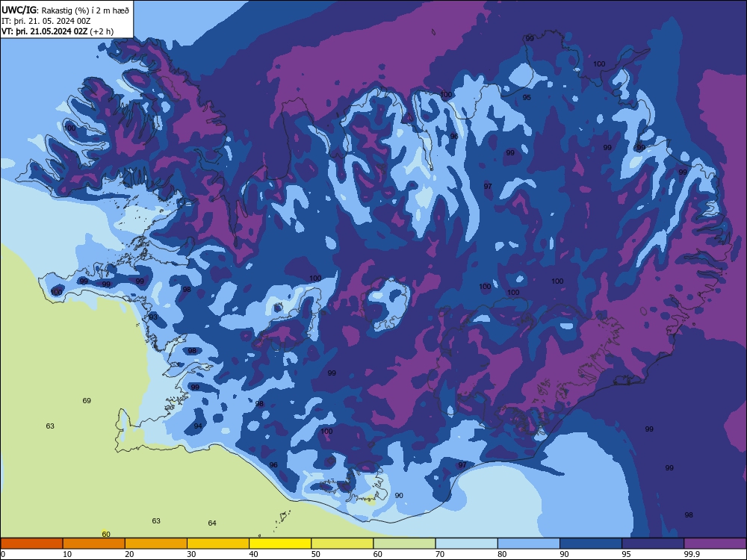Select the 20–30 amber legend color block

click(x=156, y=544)
